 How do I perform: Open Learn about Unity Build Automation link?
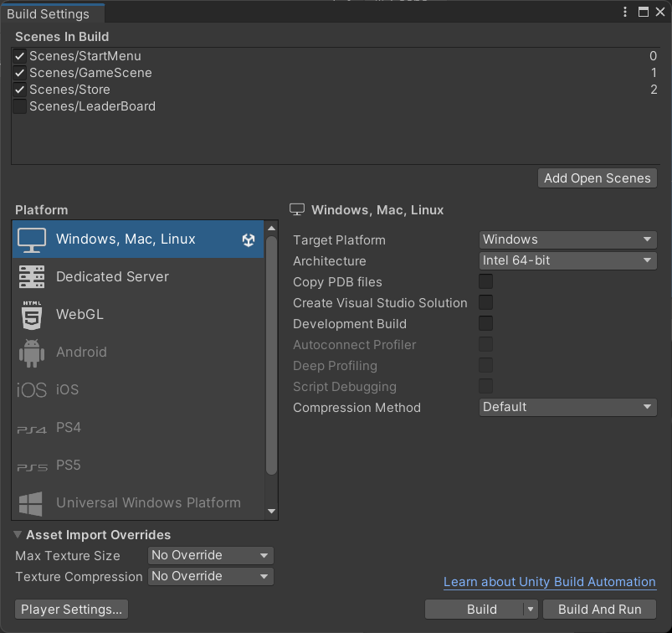tap(550, 582)
